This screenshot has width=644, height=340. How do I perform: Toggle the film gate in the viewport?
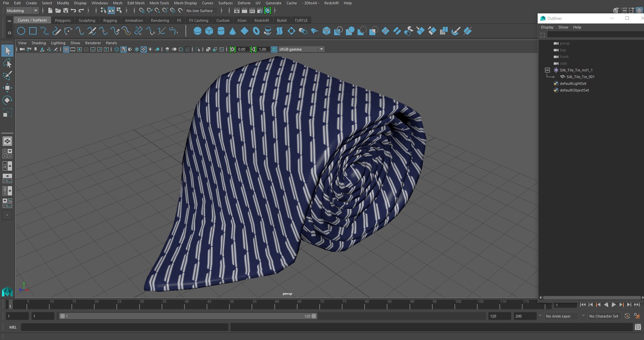73,49
